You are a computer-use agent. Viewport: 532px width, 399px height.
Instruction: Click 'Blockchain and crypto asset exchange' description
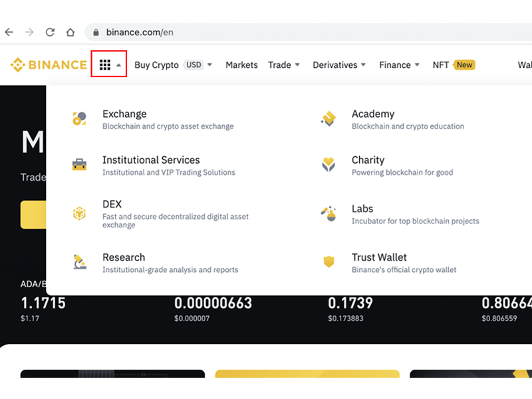[168, 126]
